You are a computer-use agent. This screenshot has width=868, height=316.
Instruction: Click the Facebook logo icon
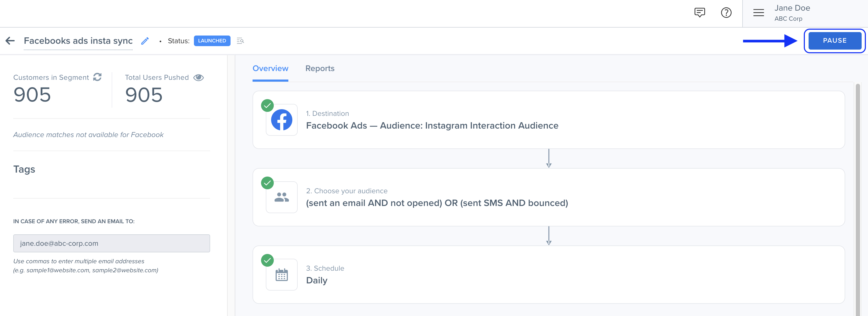[x=281, y=120]
